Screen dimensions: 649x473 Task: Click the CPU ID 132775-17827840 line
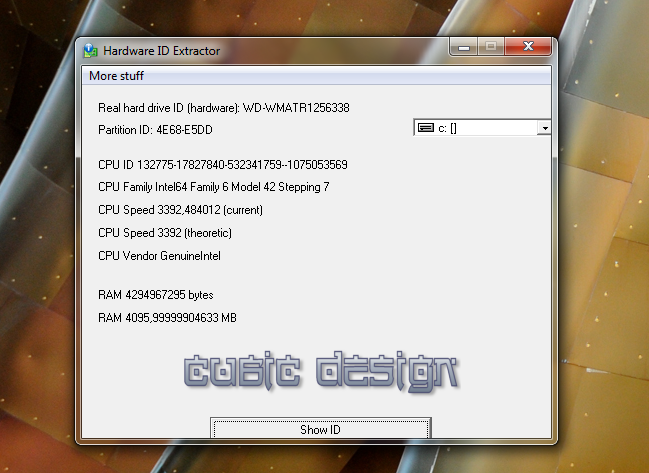[223, 165]
